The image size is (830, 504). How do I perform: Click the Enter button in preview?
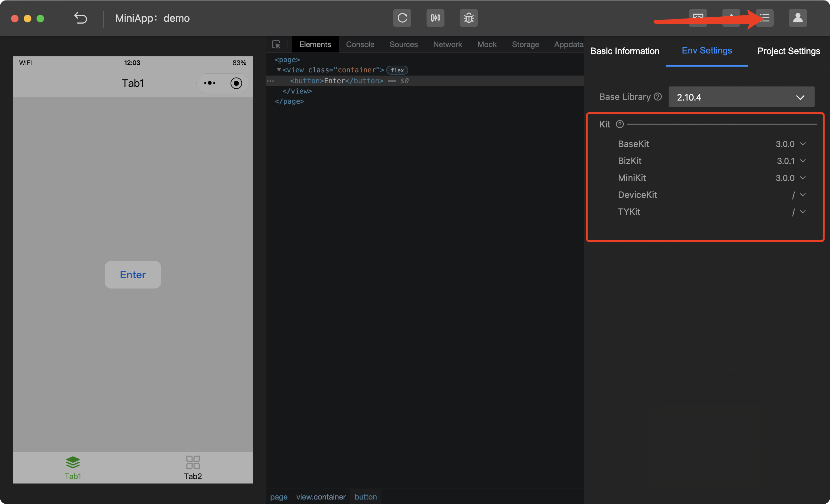pyautogui.click(x=133, y=274)
